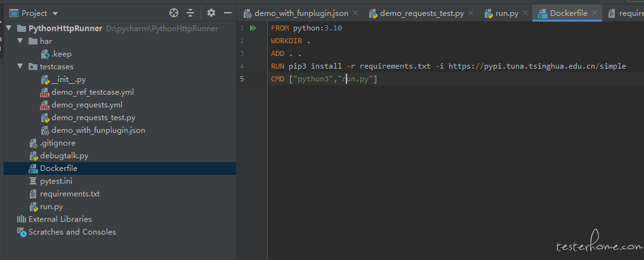Close the demo_requests_test.py tab

471,13
